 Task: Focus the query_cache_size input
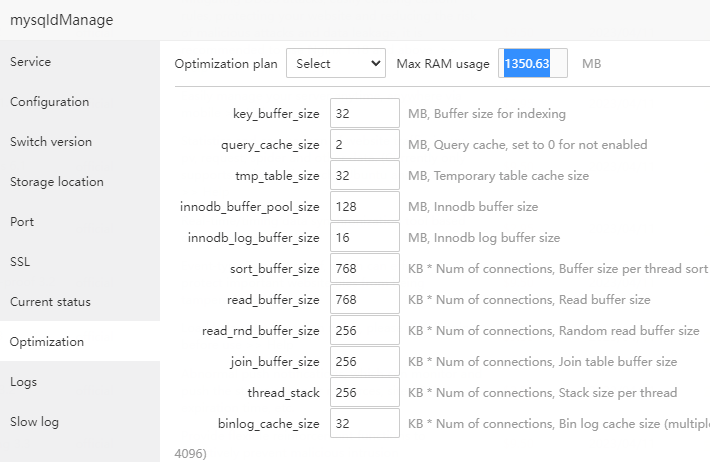(x=364, y=144)
